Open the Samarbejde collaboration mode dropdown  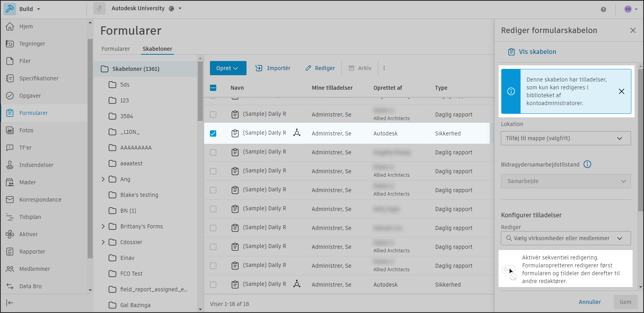(566, 181)
